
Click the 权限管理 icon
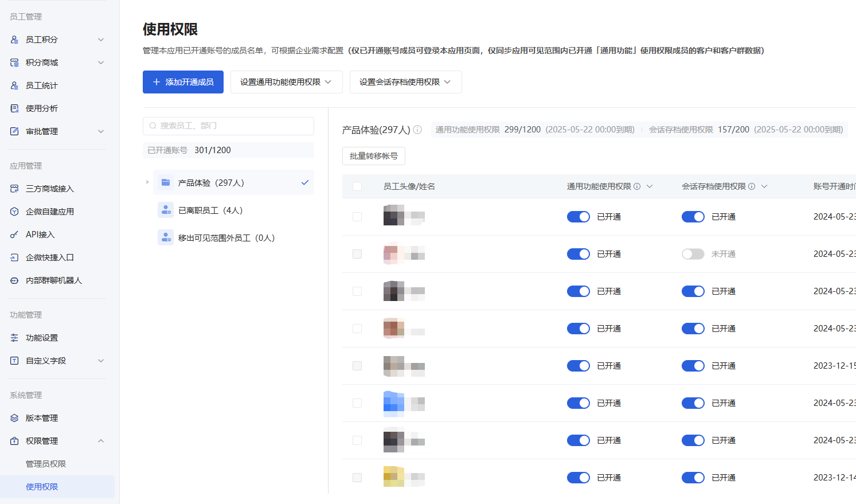click(14, 441)
